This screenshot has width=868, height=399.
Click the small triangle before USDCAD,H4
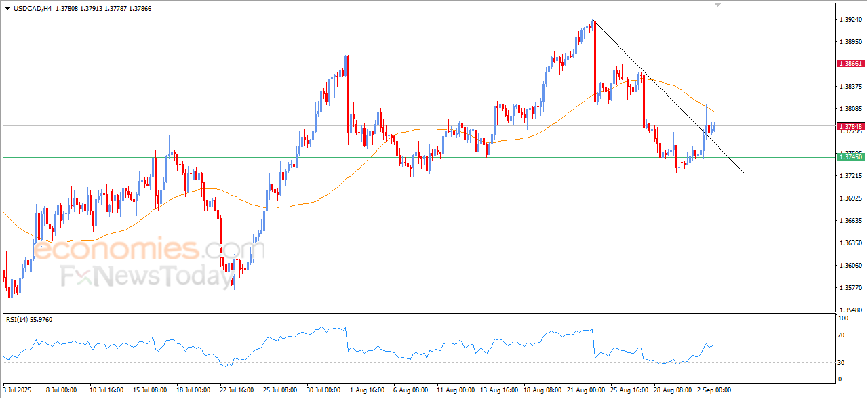point(7,9)
